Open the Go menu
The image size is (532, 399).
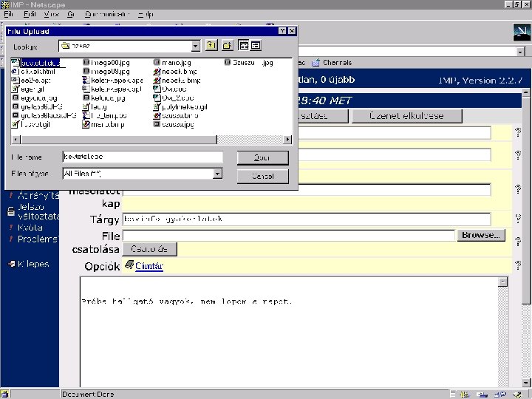pyautogui.click(x=71, y=14)
